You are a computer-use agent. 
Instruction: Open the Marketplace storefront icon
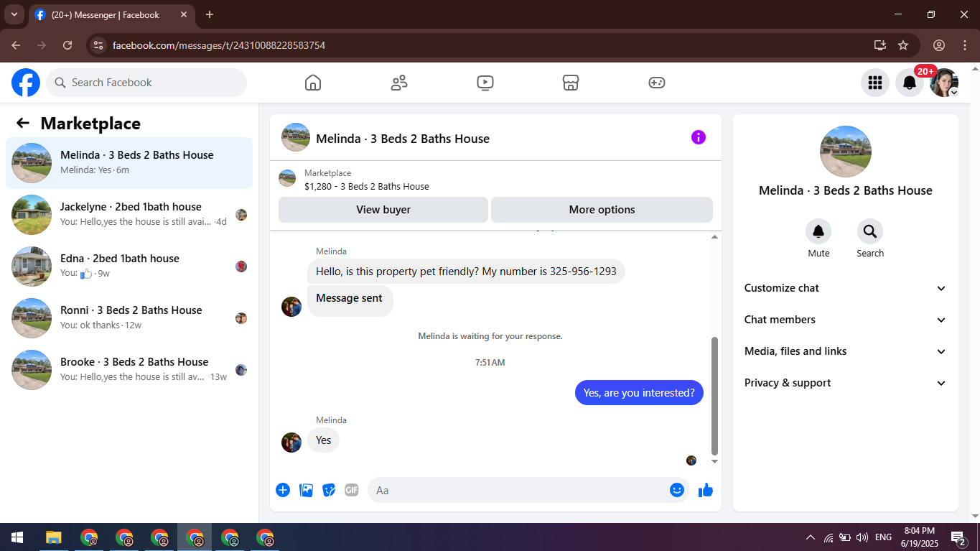click(x=571, y=83)
